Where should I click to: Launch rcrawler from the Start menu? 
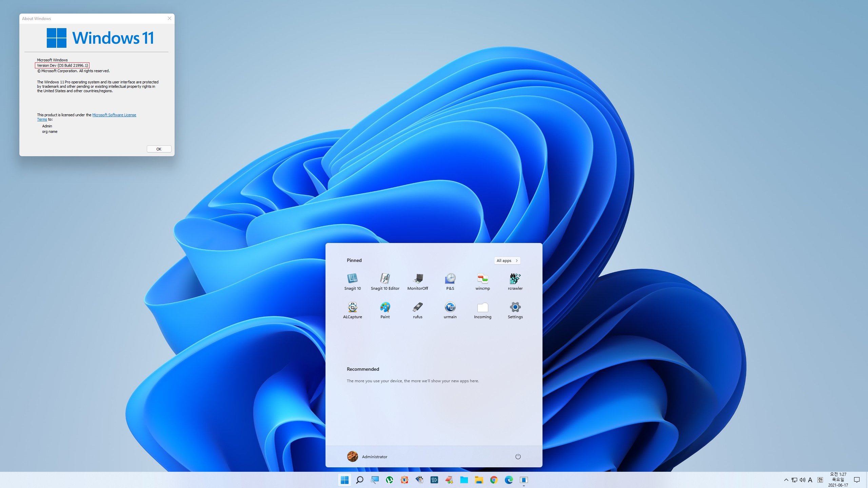[515, 281]
